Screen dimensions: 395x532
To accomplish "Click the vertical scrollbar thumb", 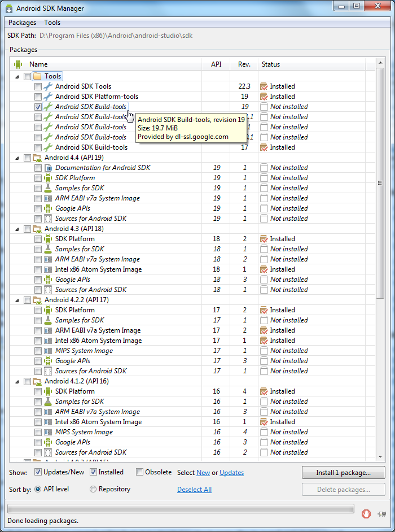I will click(380, 183).
